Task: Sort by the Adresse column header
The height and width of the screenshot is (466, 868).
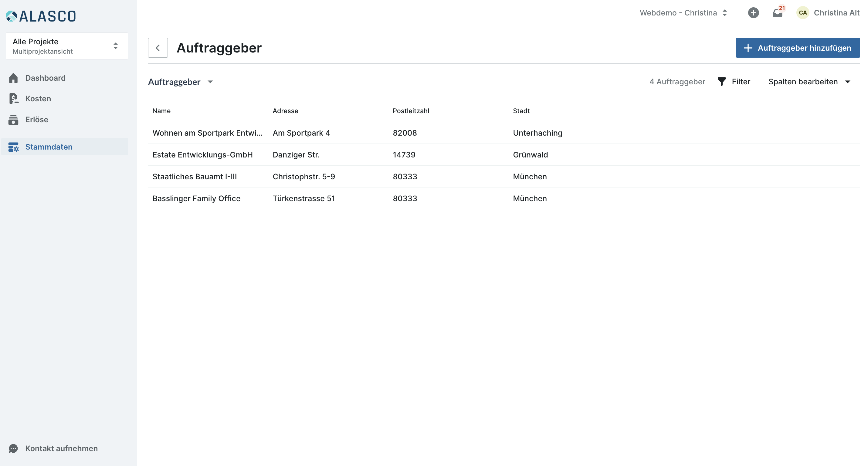Action: [285, 111]
